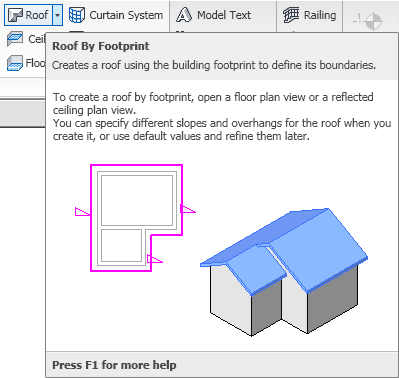Click the greyed crosshair icon beside Railing
This screenshot has width=399, height=378.
coord(368,21)
